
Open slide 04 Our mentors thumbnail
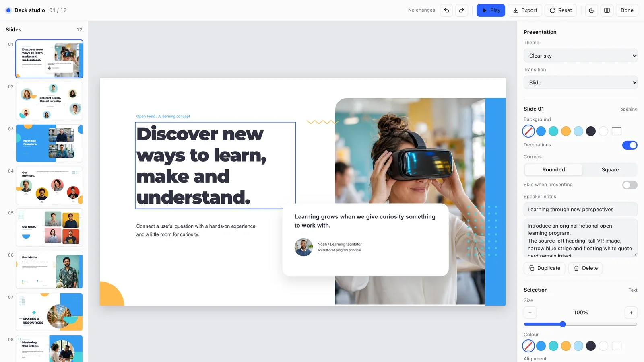tap(50, 186)
